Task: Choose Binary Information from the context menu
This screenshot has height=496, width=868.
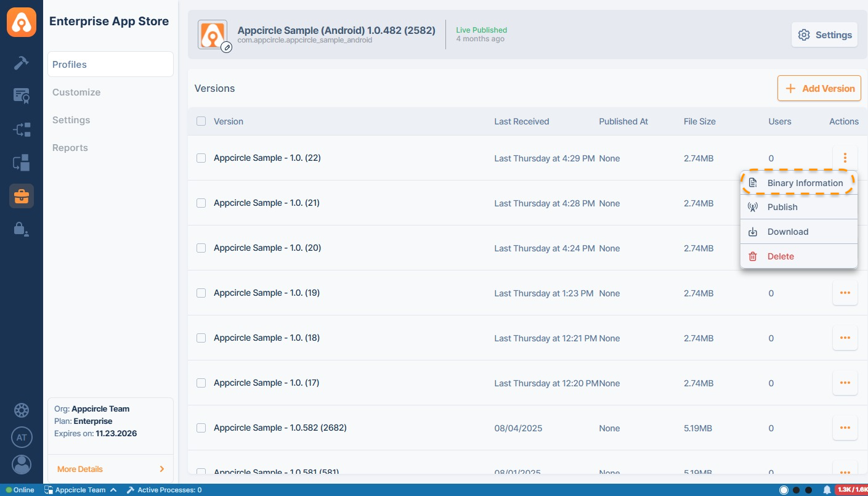Action: (804, 183)
